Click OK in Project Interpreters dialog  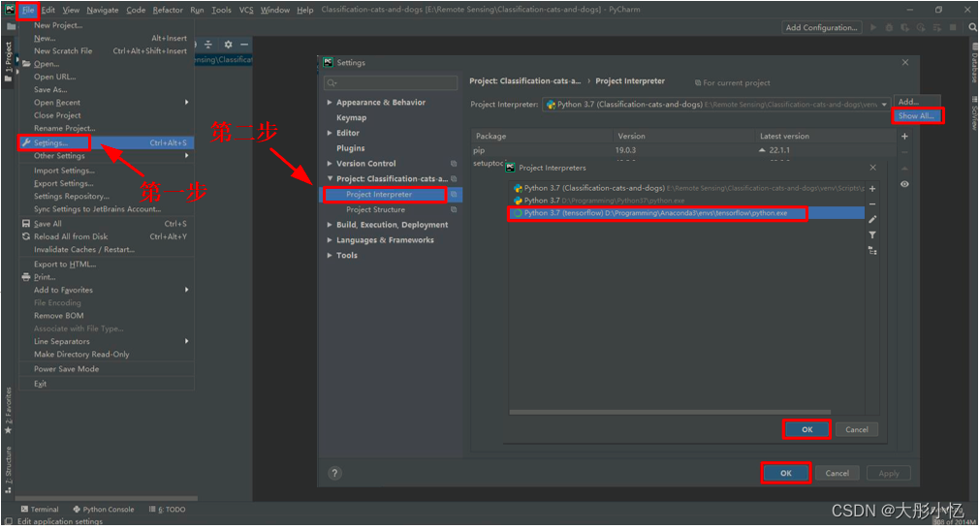coord(806,430)
